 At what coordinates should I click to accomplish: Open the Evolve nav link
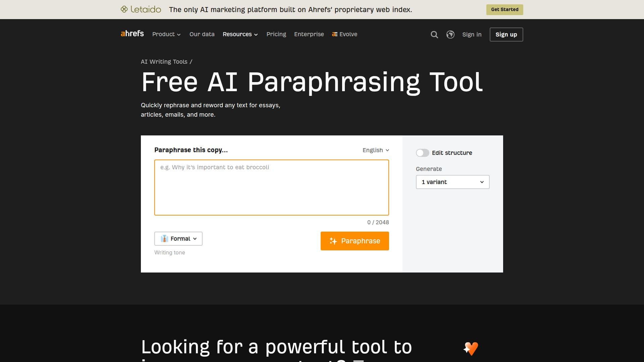[x=345, y=34]
